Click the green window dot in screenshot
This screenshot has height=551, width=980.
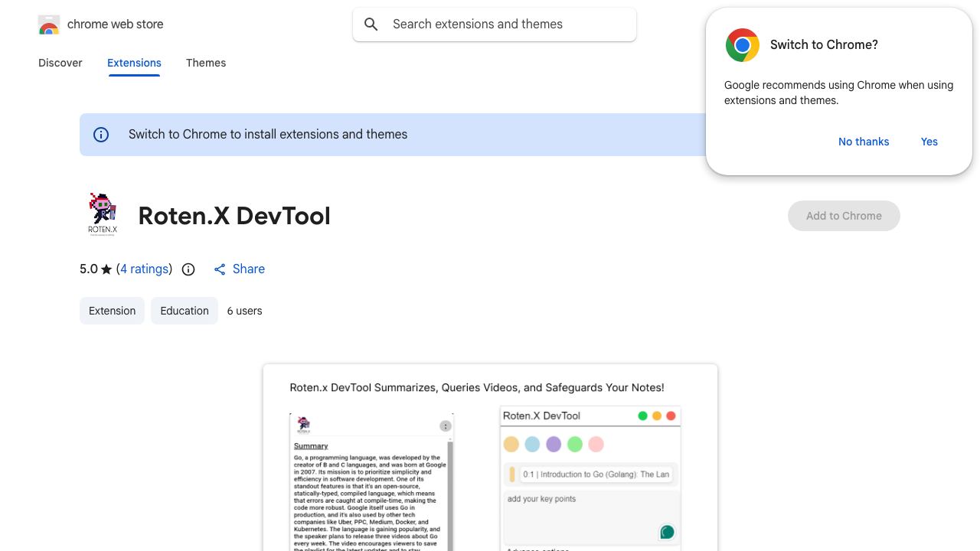643,416
